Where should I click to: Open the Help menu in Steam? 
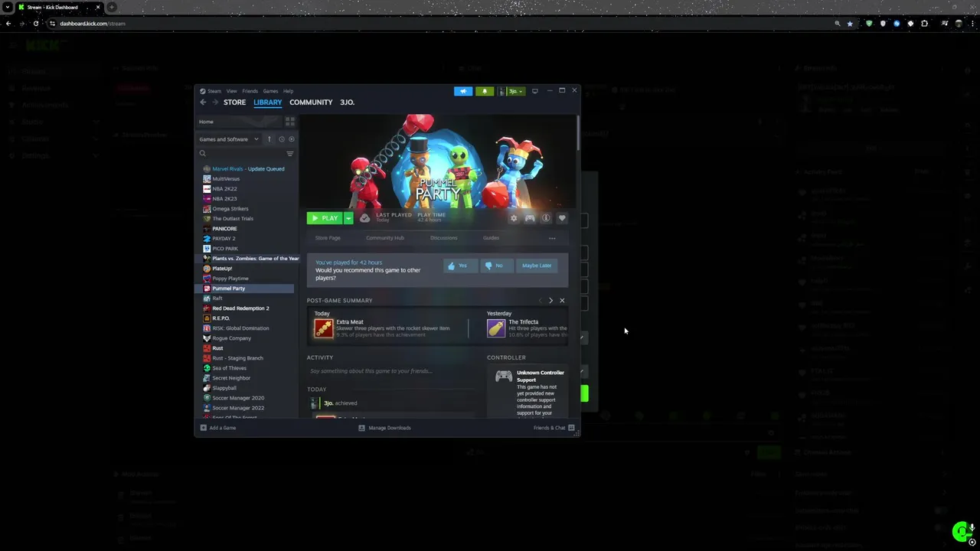point(288,91)
